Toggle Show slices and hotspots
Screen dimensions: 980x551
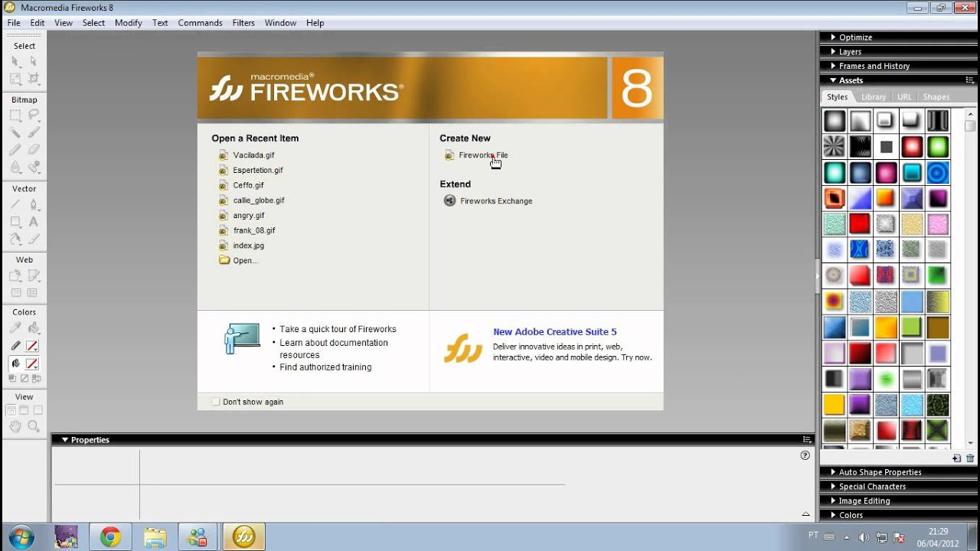[x=33, y=292]
